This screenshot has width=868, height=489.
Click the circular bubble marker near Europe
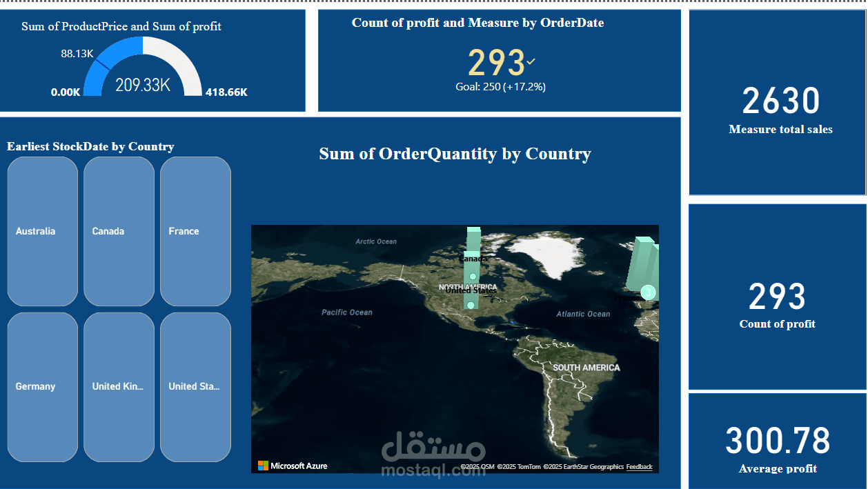[x=647, y=292]
